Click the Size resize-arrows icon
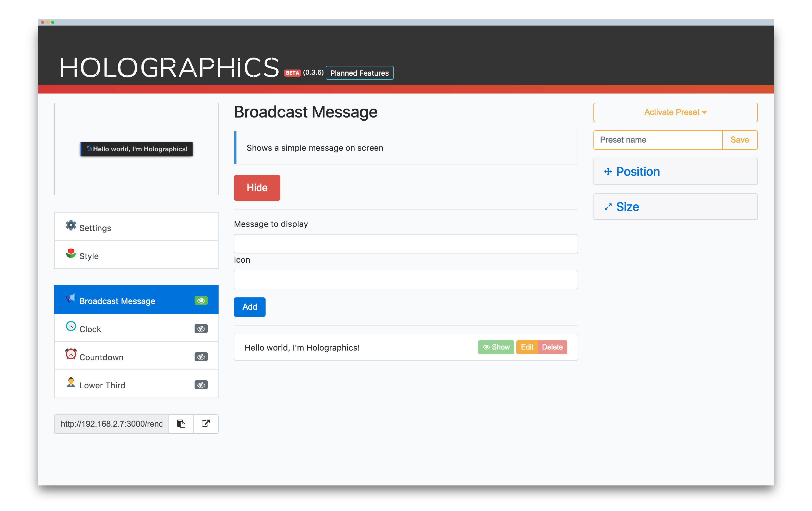This screenshot has width=812, height=511. (x=608, y=207)
